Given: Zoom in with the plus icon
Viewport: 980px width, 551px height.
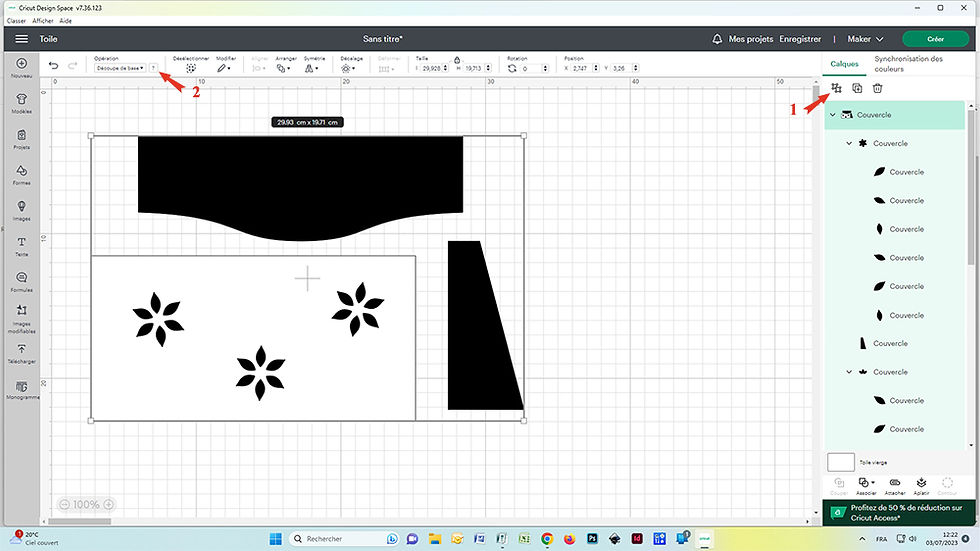Looking at the screenshot, I should coord(109,504).
